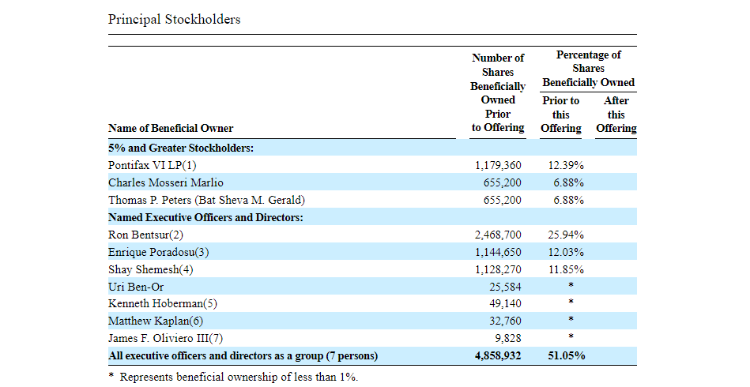Select the 51.05% group percentage
Image resolution: width=750 pixels, height=387 pixels.
click(566, 356)
